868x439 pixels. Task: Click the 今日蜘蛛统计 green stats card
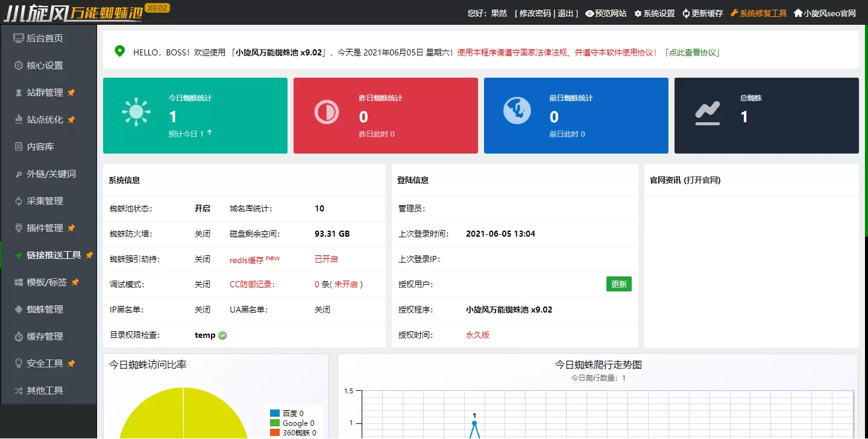click(194, 115)
